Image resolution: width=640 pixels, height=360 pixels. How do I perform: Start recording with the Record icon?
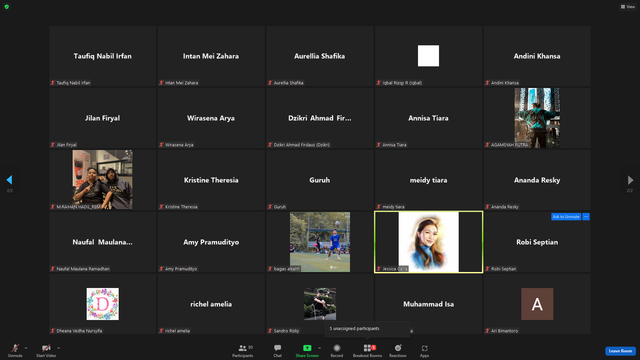(x=337, y=348)
